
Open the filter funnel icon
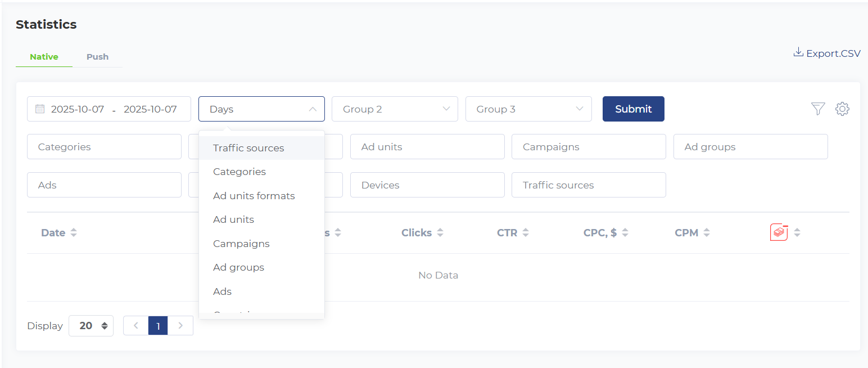coord(818,109)
